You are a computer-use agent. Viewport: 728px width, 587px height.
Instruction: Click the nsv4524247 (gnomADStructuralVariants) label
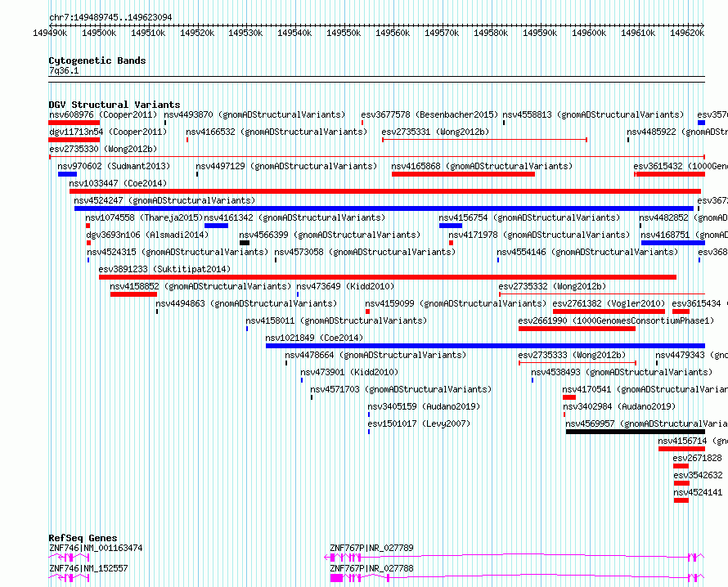click(164, 200)
